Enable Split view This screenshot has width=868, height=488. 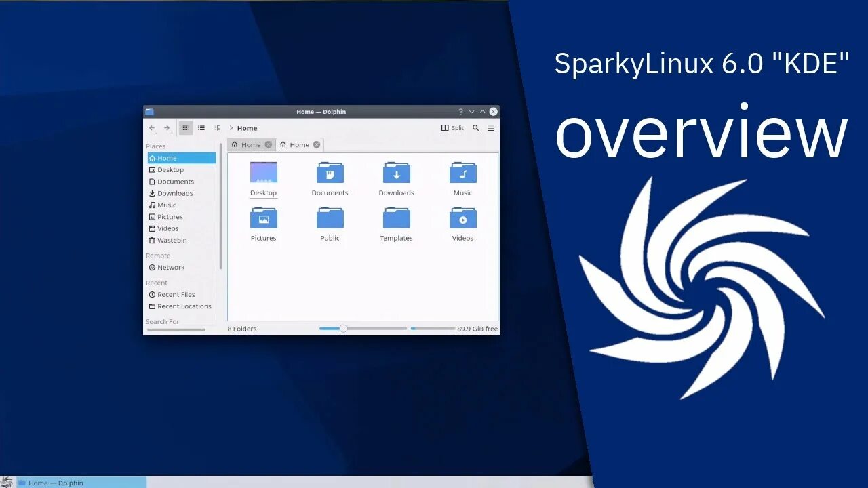tap(452, 128)
